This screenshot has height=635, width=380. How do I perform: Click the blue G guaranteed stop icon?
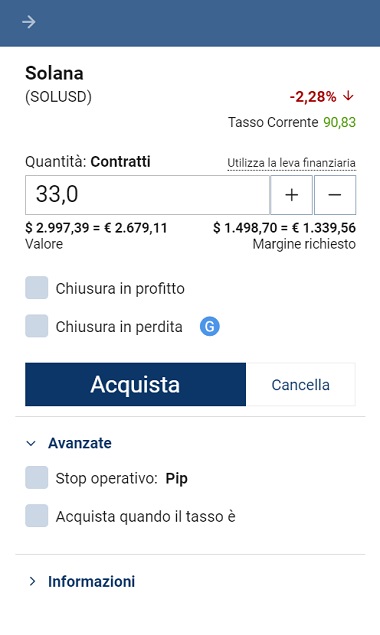tap(210, 326)
